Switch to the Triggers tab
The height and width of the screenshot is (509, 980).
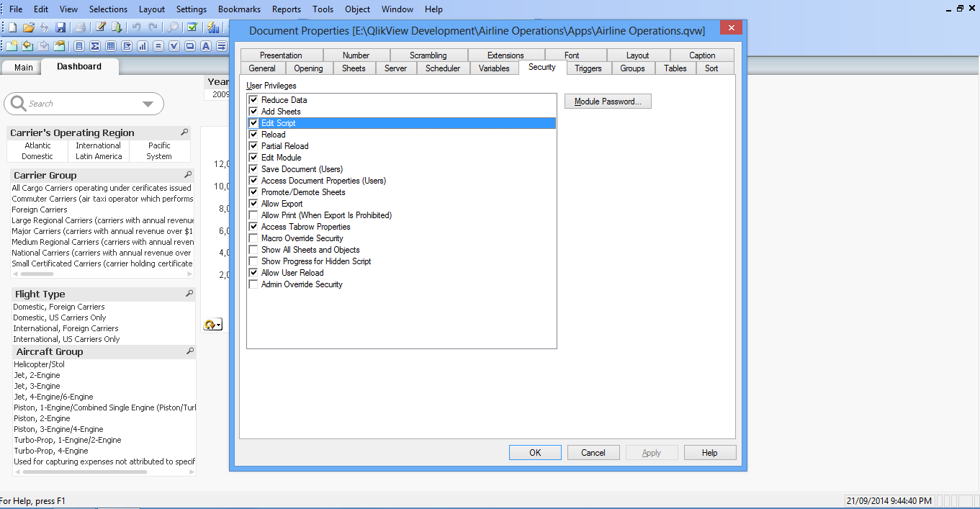588,68
